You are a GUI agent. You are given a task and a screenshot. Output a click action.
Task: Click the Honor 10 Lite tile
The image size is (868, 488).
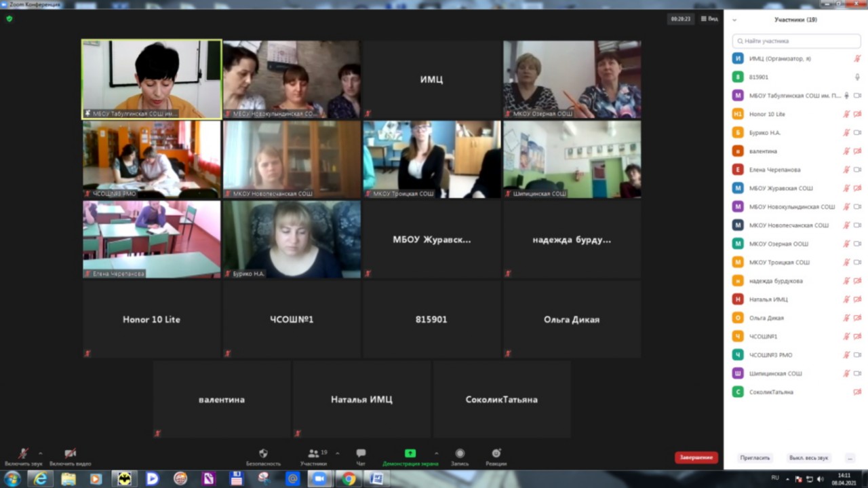click(152, 319)
